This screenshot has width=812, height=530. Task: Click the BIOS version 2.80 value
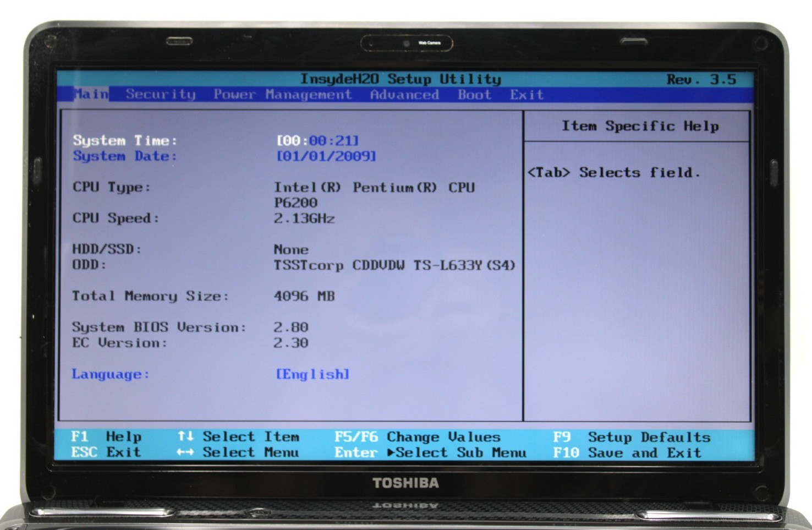(x=291, y=327)
